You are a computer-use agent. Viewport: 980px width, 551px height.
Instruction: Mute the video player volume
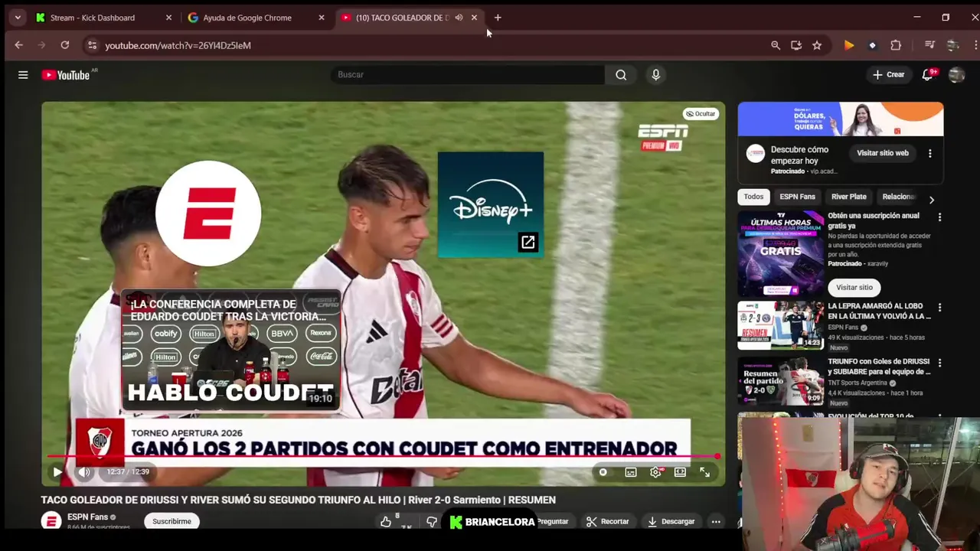[84, 472]
